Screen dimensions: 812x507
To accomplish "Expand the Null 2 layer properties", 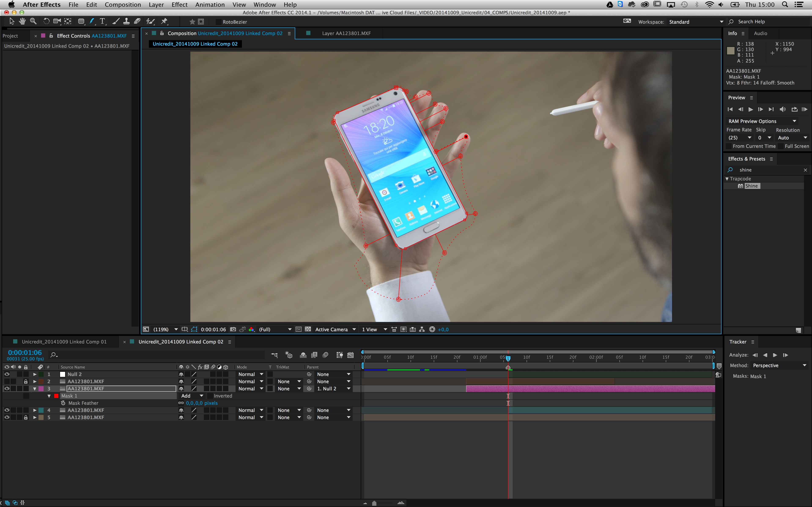I will coord(34,374).
